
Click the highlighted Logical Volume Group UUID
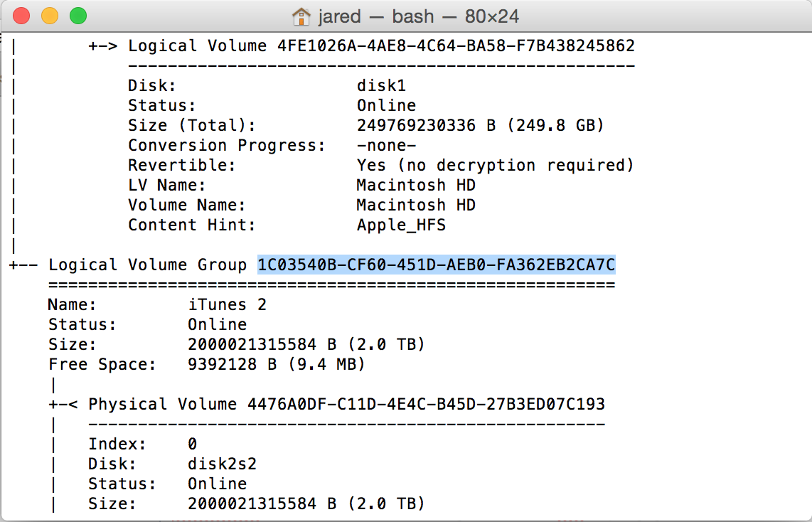click(x=437, y=265)
